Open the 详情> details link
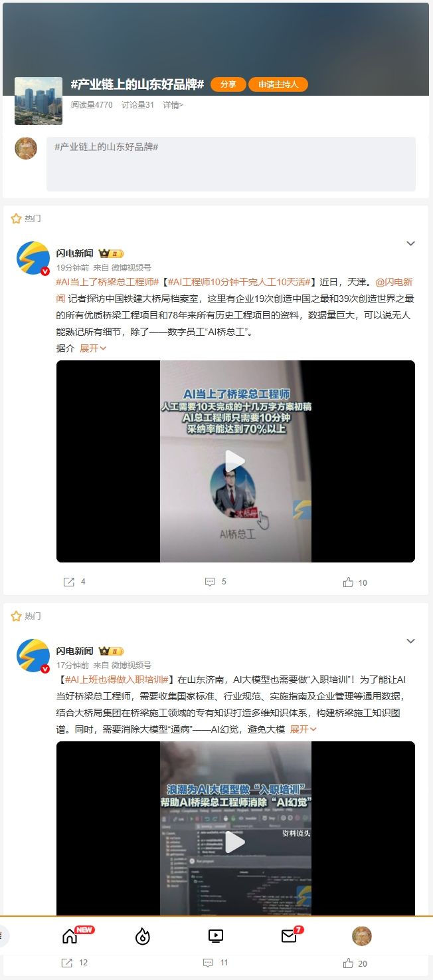 [173, 104]
